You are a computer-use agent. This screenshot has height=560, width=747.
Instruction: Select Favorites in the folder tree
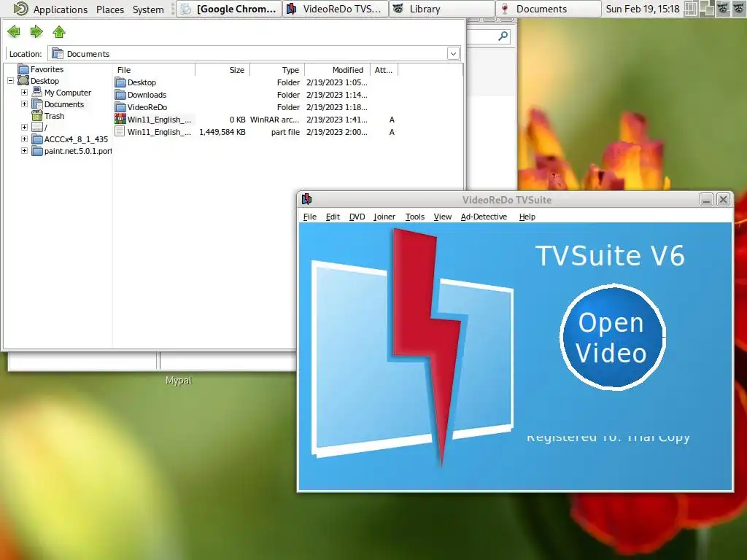coord(47,69)
